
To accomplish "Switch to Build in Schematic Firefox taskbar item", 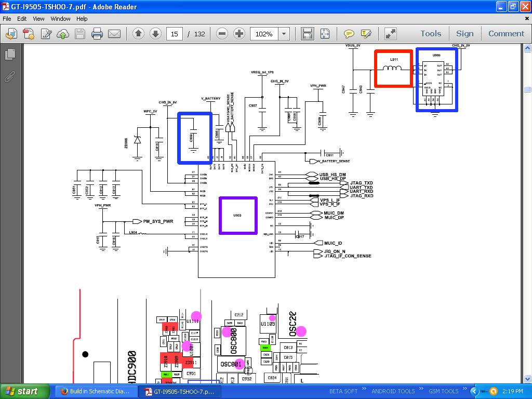I will point(96,391).
